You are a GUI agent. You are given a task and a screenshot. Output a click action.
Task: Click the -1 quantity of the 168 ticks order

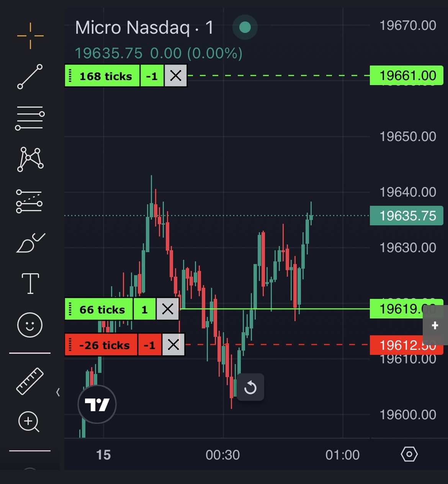click(x=152, y=76)
